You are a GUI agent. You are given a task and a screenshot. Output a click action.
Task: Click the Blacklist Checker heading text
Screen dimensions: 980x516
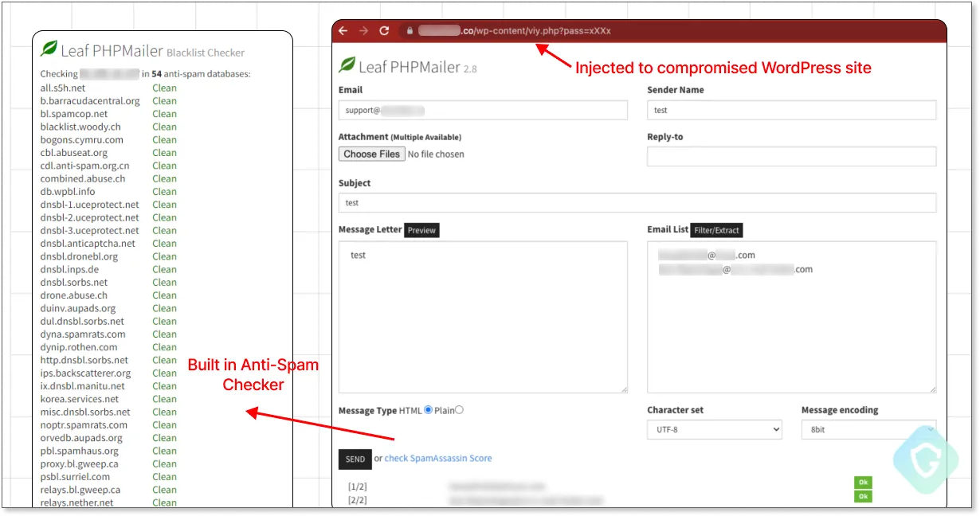[206, 53]
